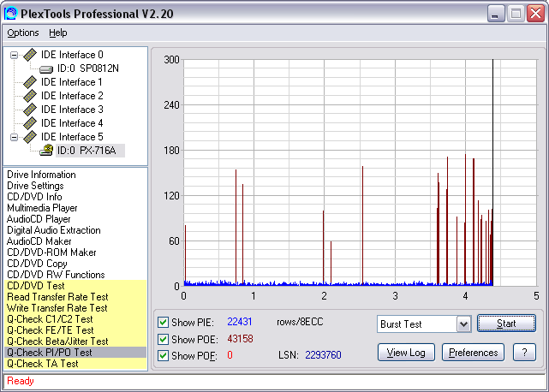Click the POE value 43158
Image resolution: width=549 pixels, height=392 pixels.
point(240,339)
